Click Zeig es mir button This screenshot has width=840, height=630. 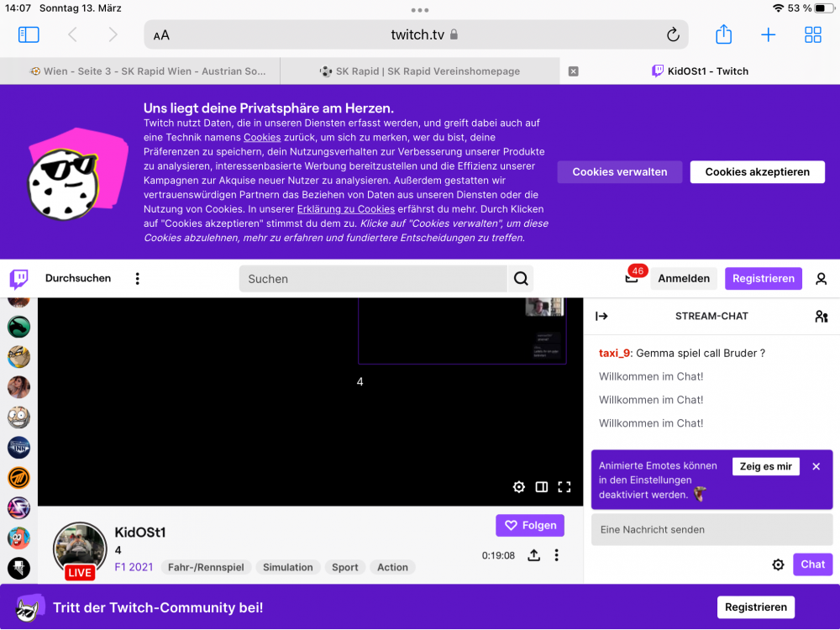coord(765,466)
